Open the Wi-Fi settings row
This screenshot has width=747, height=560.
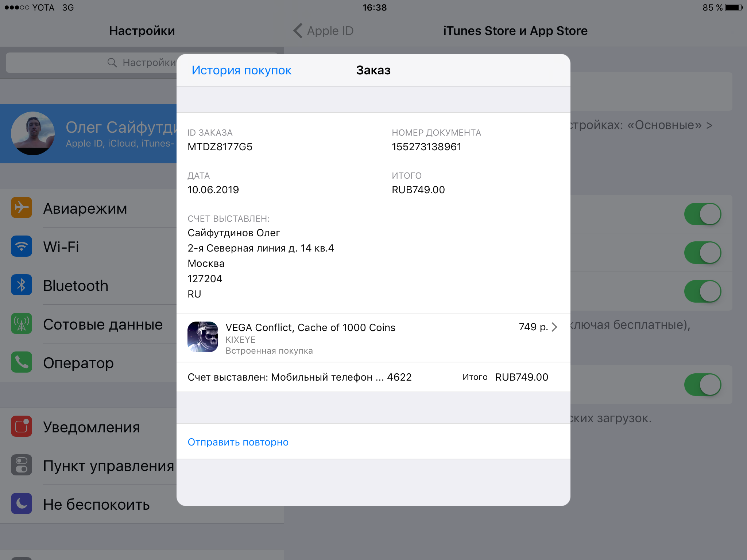88,247
